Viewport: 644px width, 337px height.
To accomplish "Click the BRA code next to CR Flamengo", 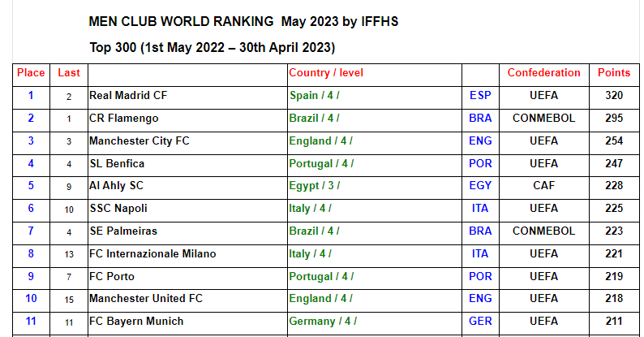I will click(x=480, y=119).
